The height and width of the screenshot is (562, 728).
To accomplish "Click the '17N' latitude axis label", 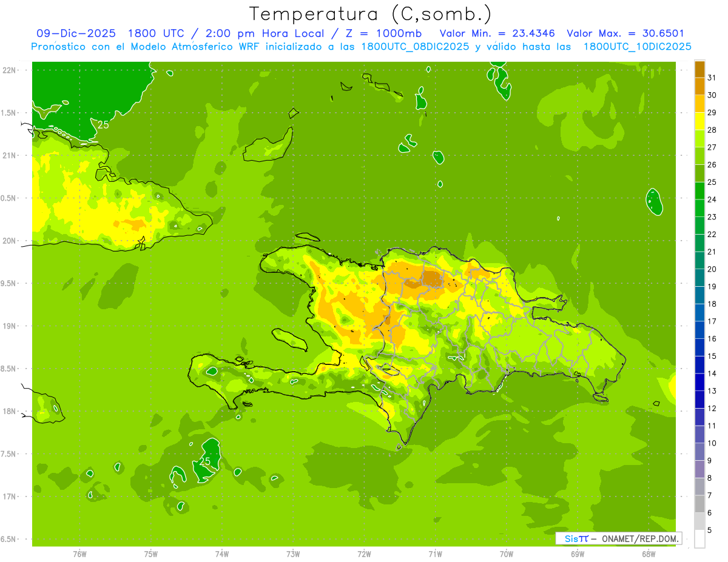I will pos(9,497).
